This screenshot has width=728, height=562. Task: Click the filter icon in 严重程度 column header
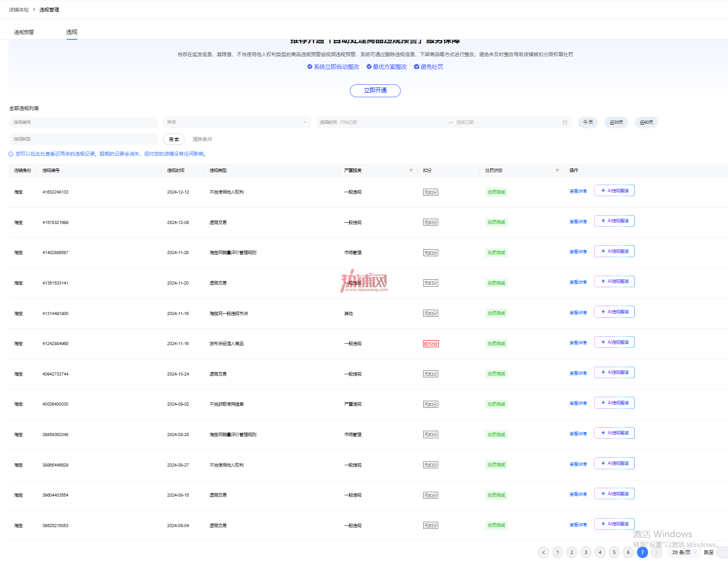[x=411, y=171]
